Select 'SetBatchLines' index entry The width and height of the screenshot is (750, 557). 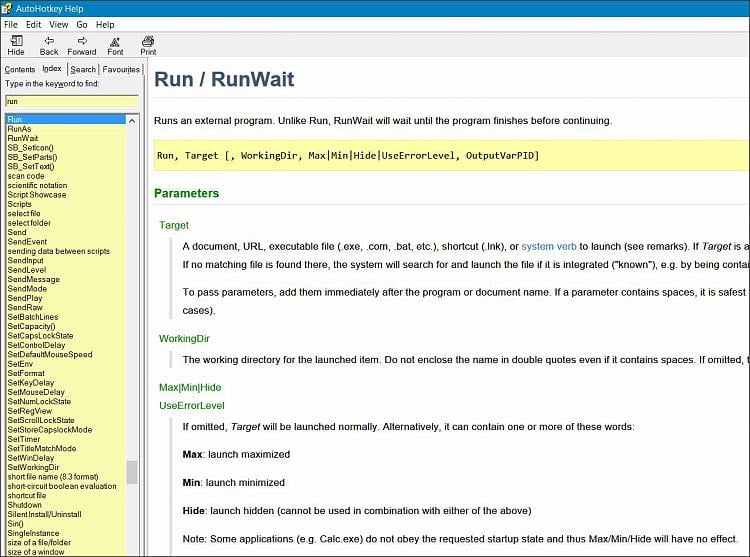click(x=33, y=317)
